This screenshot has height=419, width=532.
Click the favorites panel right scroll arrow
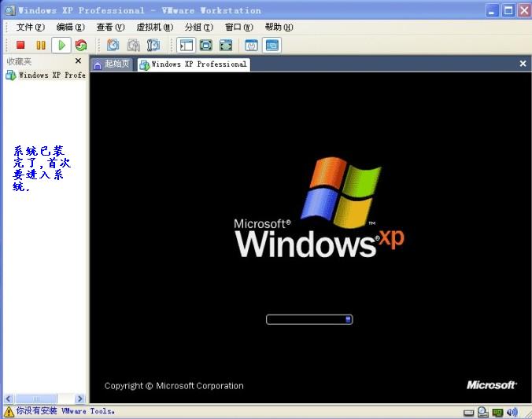(79, 399)
